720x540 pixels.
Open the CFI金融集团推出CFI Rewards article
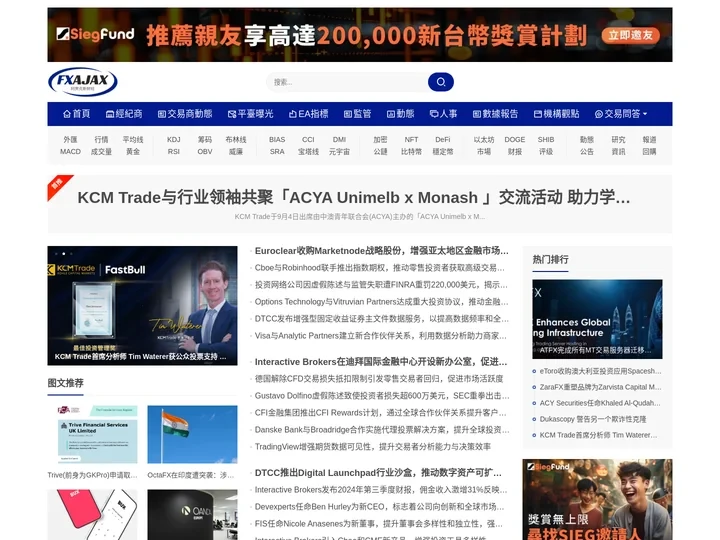click(x=381, y=413)
